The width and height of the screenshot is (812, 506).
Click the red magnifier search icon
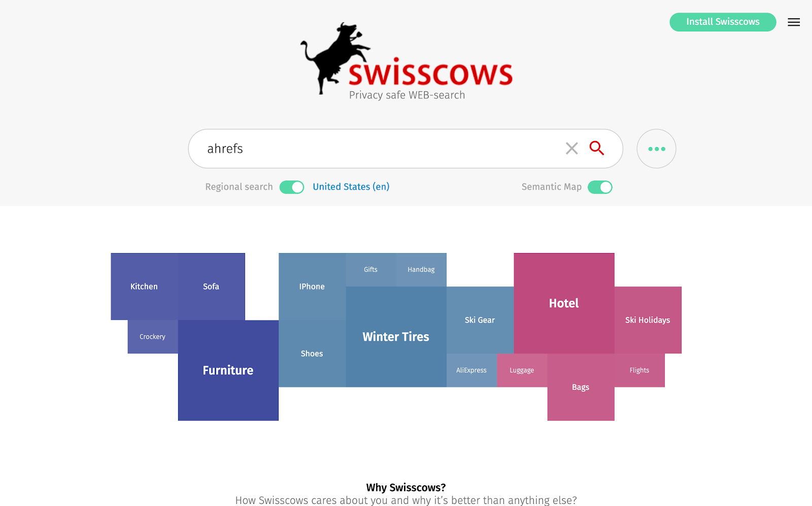pyautogui.click(x=597, y=148)
